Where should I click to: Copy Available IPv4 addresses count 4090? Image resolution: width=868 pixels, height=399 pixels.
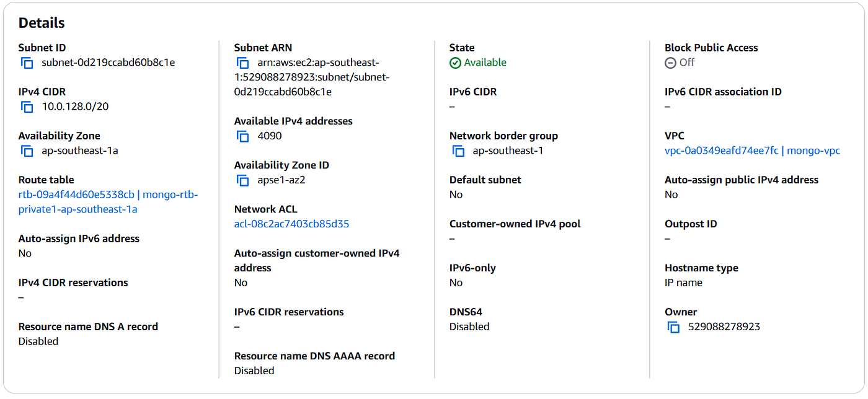click(x=242, y=136)
